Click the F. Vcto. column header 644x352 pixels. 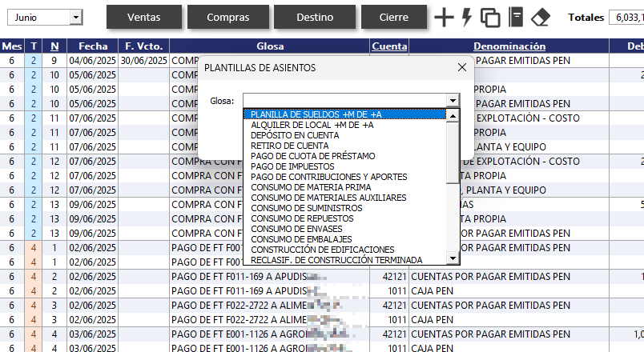click(143, 46)
